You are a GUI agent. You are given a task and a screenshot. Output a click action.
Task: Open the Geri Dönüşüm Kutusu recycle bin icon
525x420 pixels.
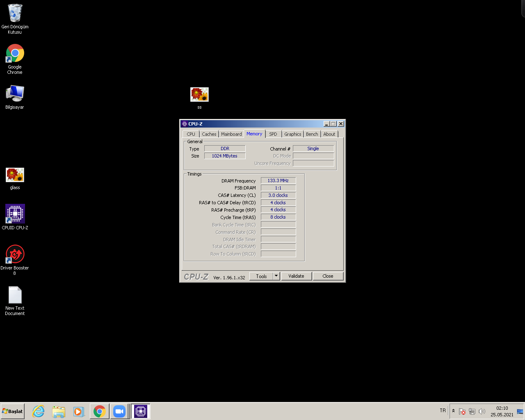click(x=15, y=18)
